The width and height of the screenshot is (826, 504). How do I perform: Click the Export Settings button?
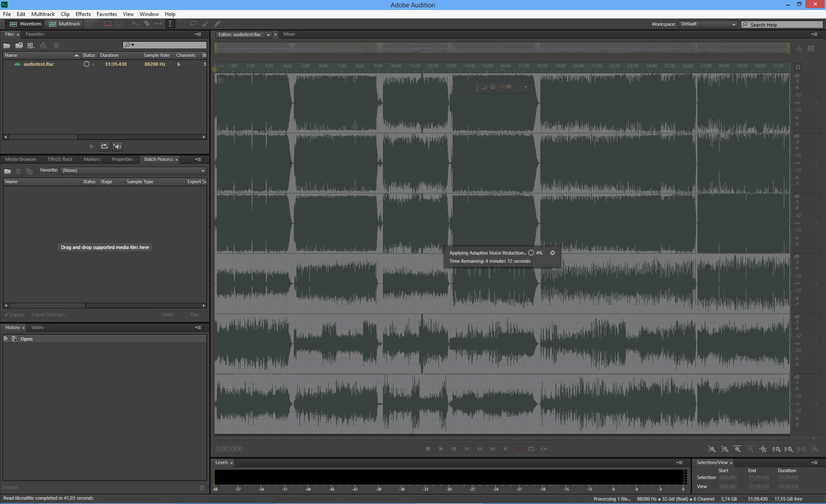pyautogui.click(x=49, y=315)
